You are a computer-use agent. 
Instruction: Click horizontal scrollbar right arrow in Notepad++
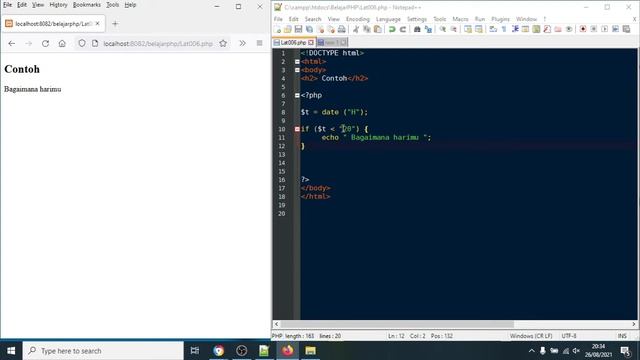(634, 324)
